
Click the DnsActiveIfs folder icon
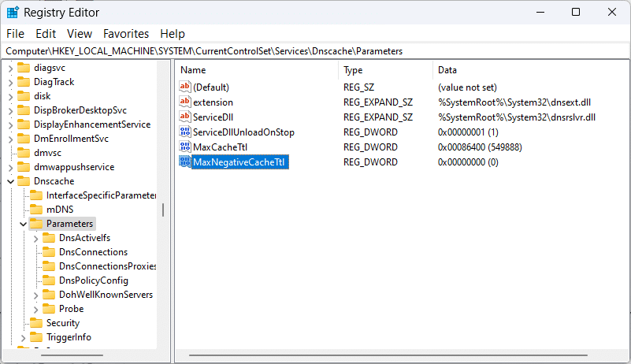click(49, 238)
